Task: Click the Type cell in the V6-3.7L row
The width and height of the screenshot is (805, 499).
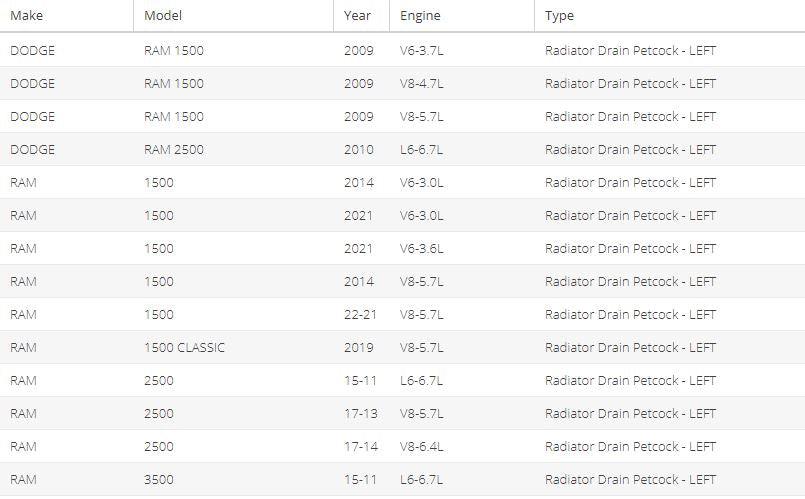Action: click(630, 50)
